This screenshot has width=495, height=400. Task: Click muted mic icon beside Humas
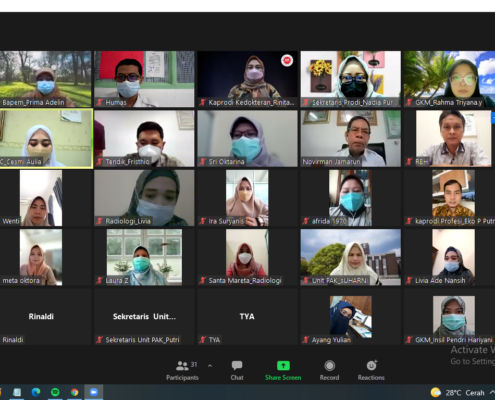[99, 102]
